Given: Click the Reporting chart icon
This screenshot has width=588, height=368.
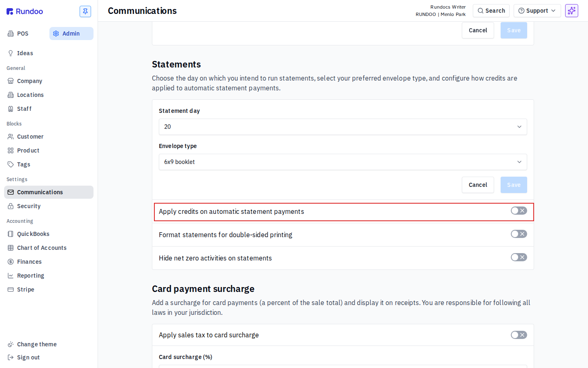Looking at the screenshot, I should coord(11,276).
